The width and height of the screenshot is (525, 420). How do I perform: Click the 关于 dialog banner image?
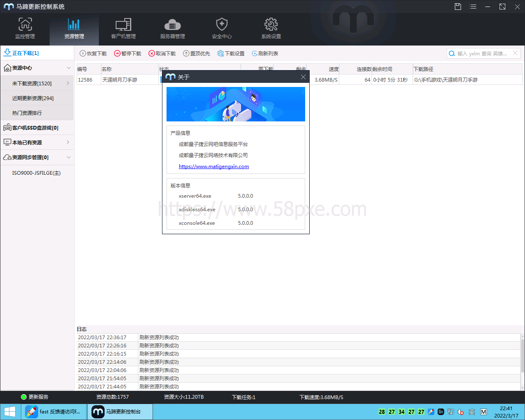236,104
